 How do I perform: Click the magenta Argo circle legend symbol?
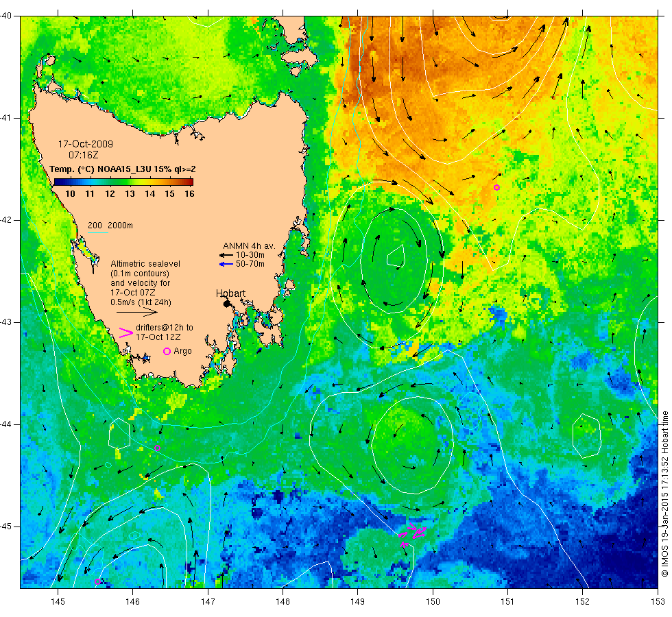167,351
